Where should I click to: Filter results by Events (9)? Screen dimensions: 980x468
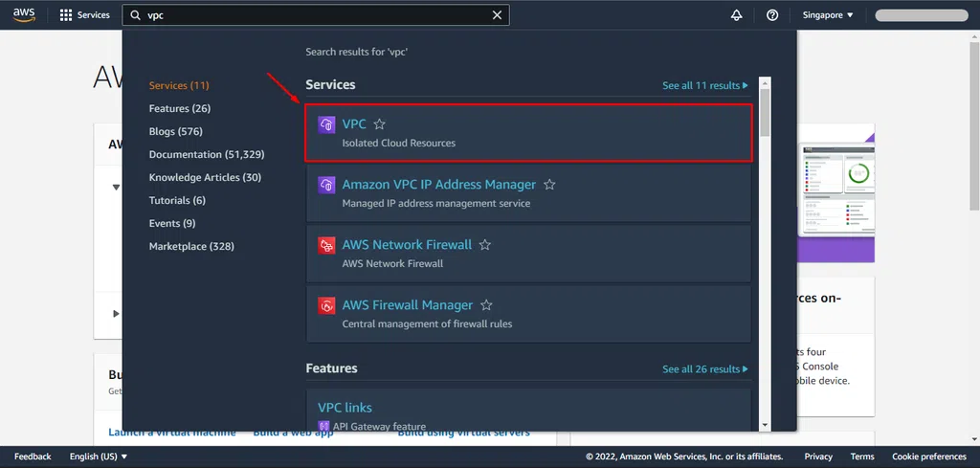coord(172,224)
